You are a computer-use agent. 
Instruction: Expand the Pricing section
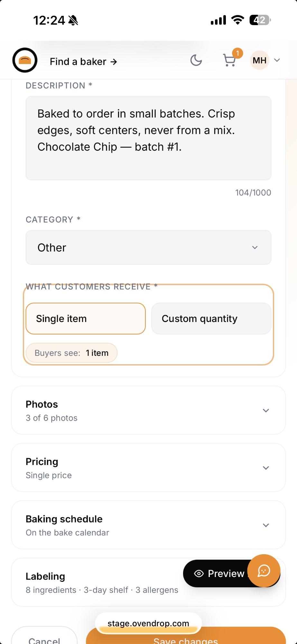148,468
